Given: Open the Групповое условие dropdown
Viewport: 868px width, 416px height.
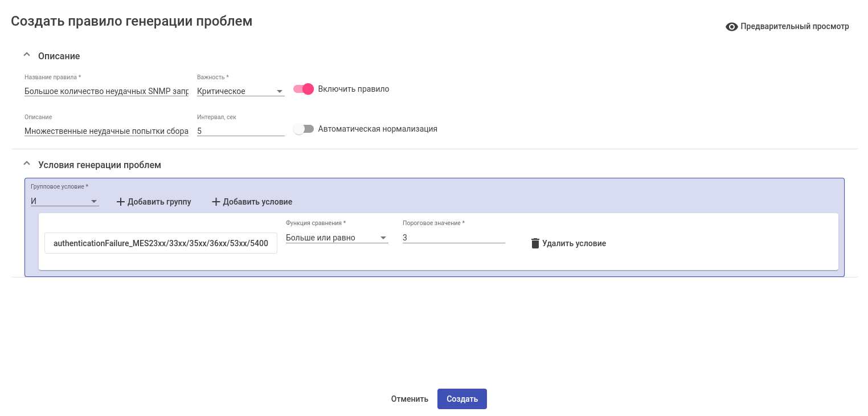Looking at the screenshot, I should tap(64, 201).
